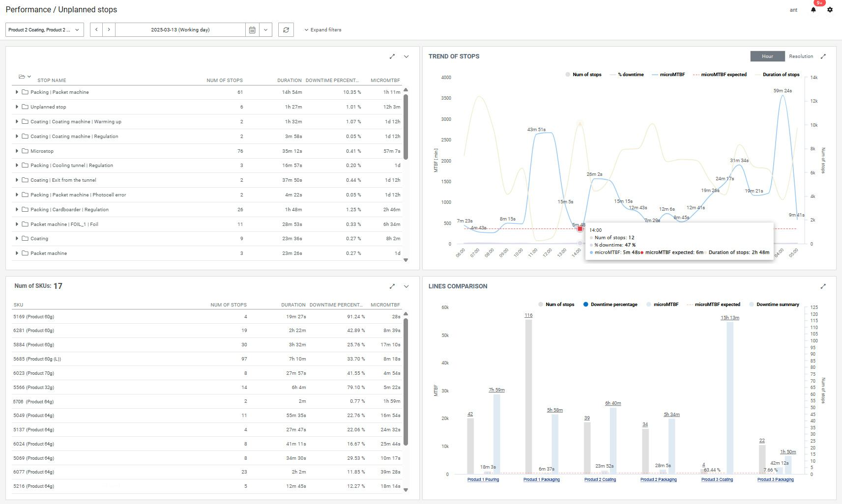Open SKU table panel options chevron
Viewport: 842px width, 504px height.
(406, 286)
